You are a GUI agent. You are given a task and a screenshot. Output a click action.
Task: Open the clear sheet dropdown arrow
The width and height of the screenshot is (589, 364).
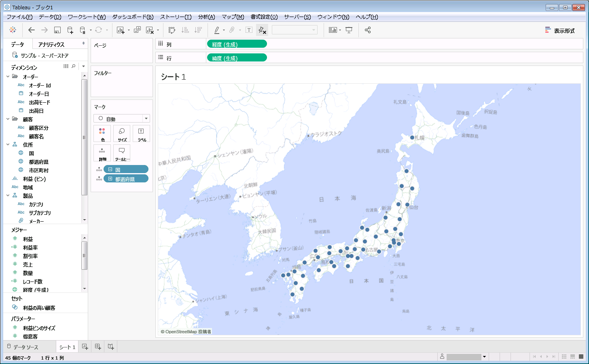click(x=158, y=30)
